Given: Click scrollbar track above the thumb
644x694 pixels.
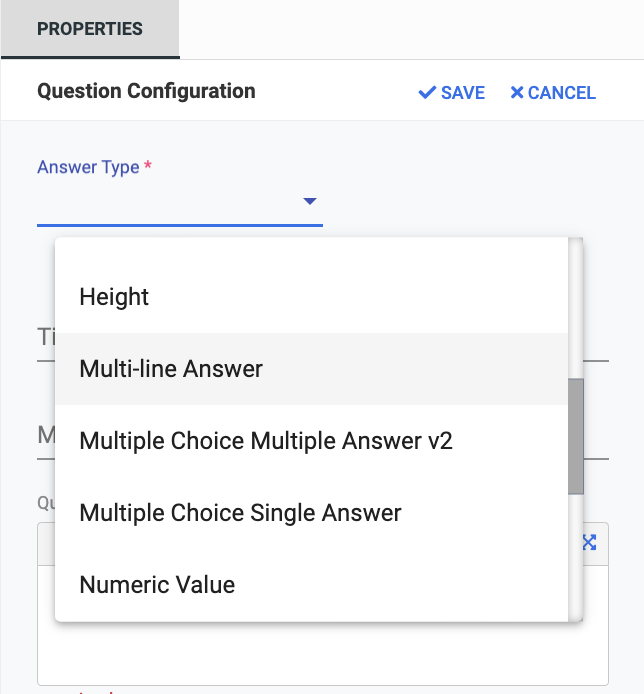Looking at the screenshot, I should tap(575, 310).
